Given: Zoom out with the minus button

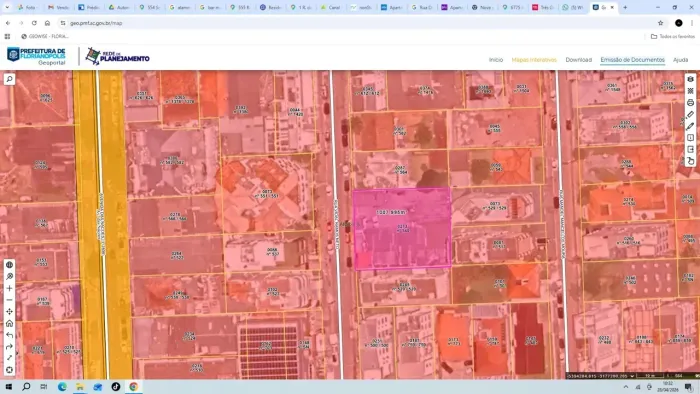Looking at the screenshot, I should [x=9, y=300].
